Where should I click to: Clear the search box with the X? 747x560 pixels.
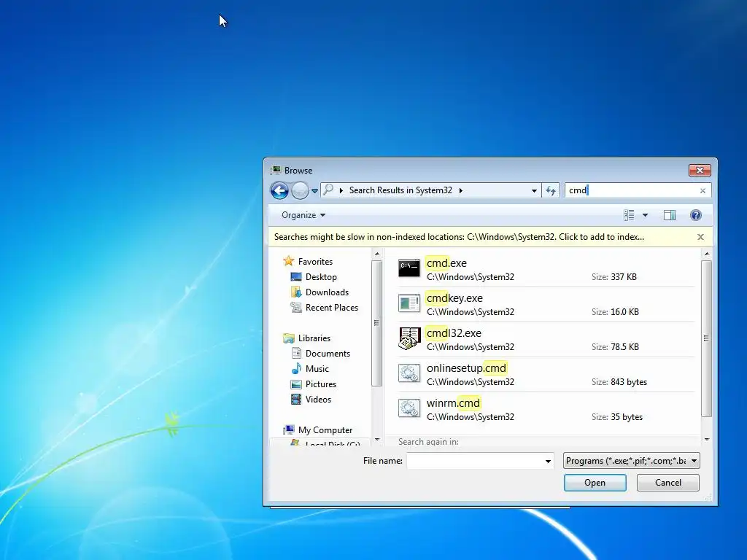(703, 190)
